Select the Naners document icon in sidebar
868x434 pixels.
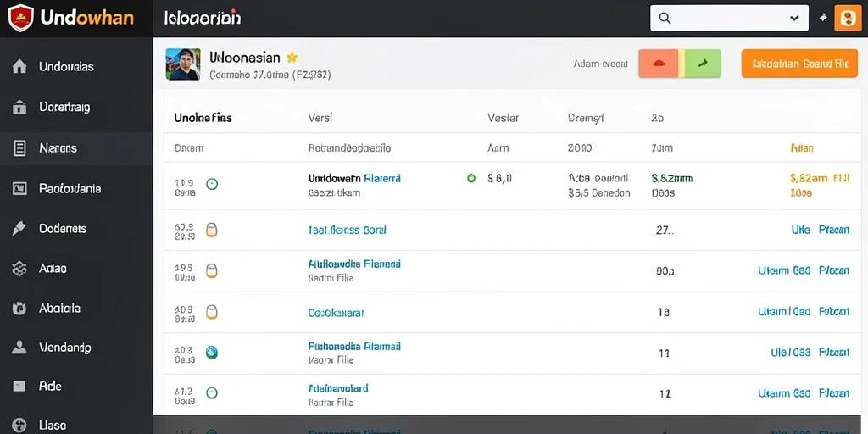coord(19,147)
